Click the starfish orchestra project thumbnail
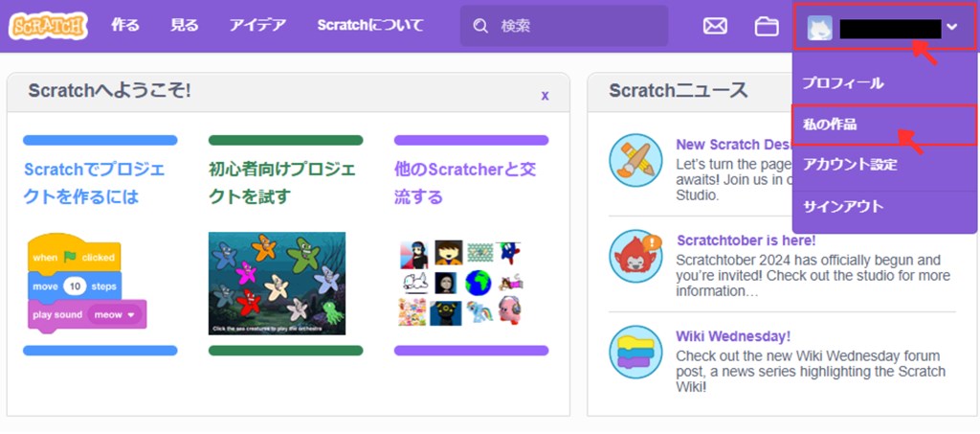The height and width of the screenshot is (434, 980). tap(277, 284)
